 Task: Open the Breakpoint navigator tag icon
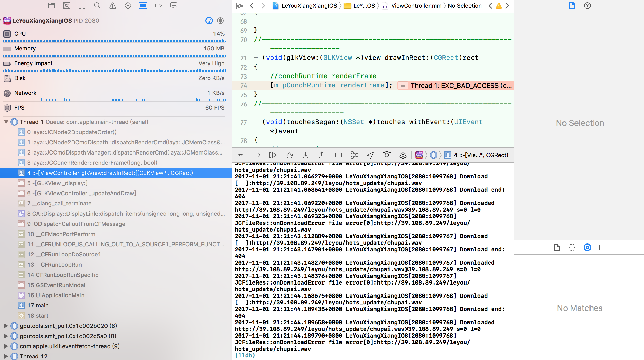click(x=158, y=5)
